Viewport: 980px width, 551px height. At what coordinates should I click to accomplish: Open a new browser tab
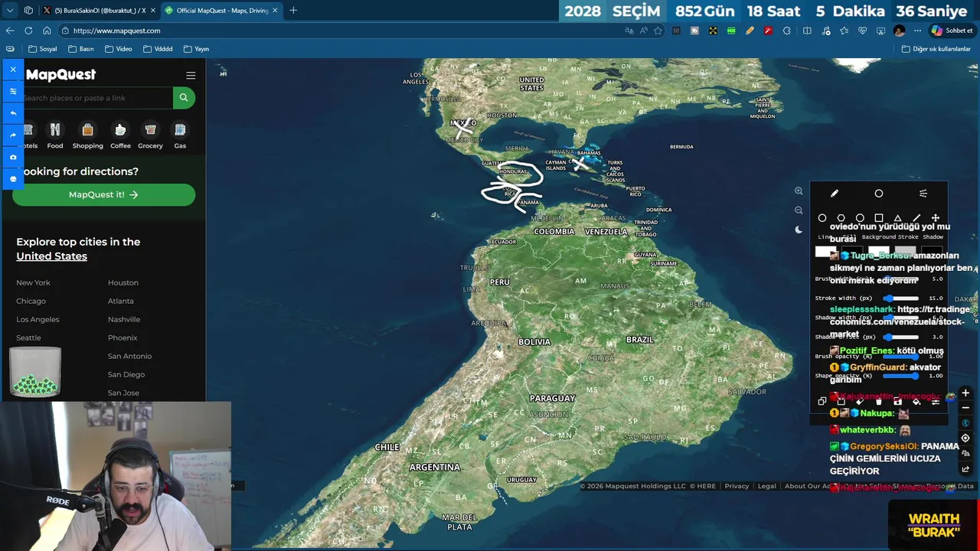pos(293,11)
